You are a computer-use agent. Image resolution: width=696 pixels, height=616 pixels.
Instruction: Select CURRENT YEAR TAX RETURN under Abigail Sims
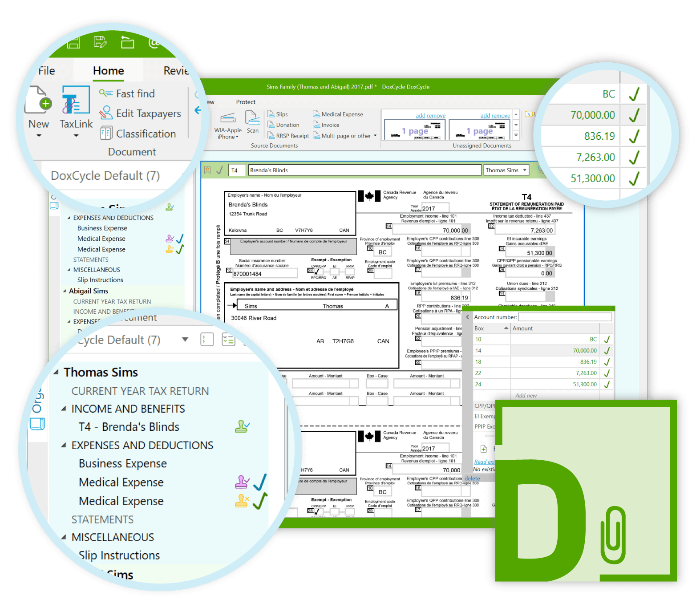112,301
